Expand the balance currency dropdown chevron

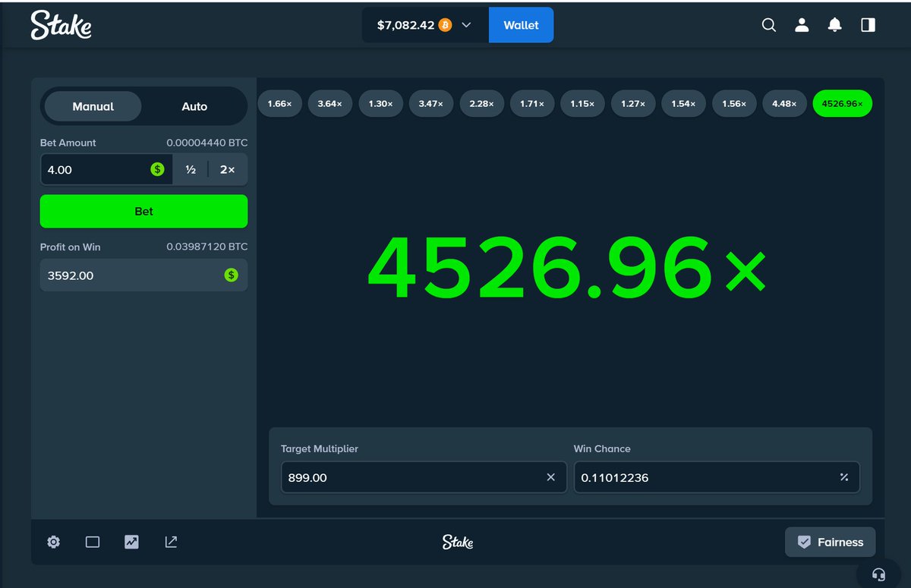pos(466,25)
